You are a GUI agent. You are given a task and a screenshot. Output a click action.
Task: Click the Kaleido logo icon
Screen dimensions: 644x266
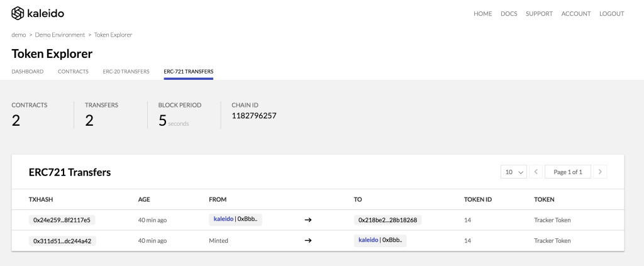pos(18,14)
